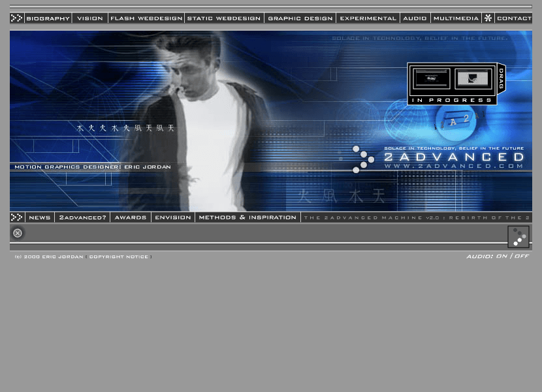Open Methods & Inspiration tab
Screen dimensions: 542x392
(247, 218)
